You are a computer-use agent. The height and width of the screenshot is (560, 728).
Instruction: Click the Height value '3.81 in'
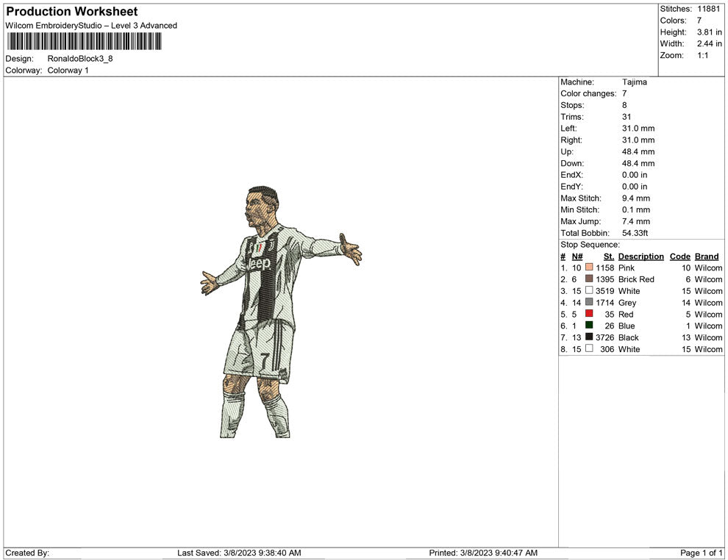point(710,32)
